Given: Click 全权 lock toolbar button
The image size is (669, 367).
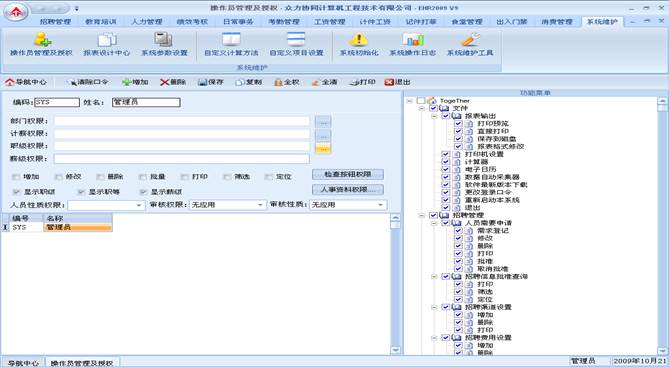Looking at the screenshot, I should [286, 82].
